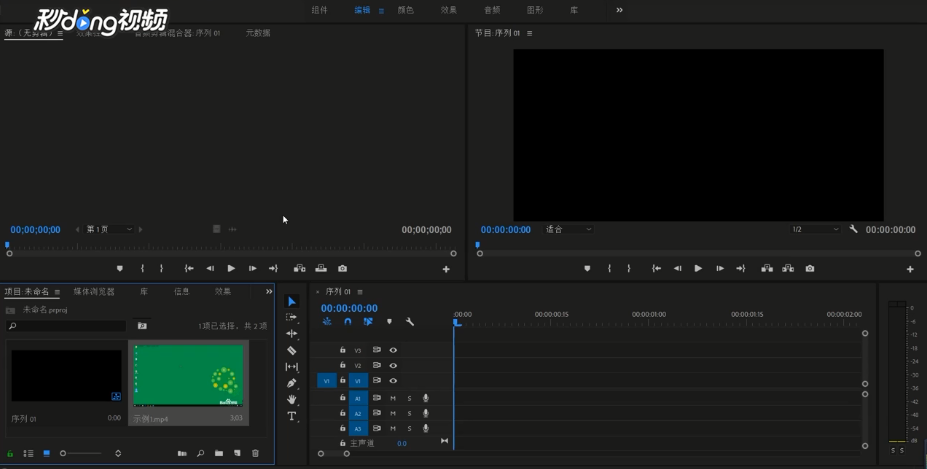This screenshot has width=927, height=469.
Task: Select the Track Select Forward tool
Action: tap(291, 318)
